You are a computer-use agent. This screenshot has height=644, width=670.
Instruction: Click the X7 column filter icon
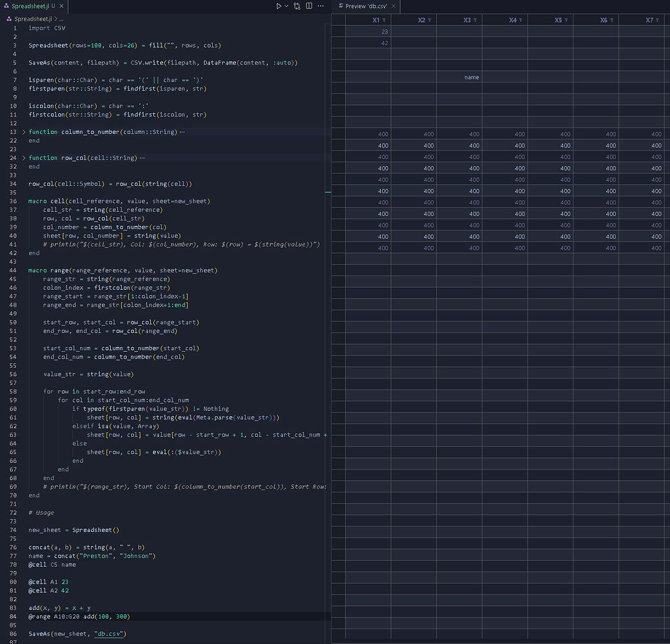[x=658, y=21]
